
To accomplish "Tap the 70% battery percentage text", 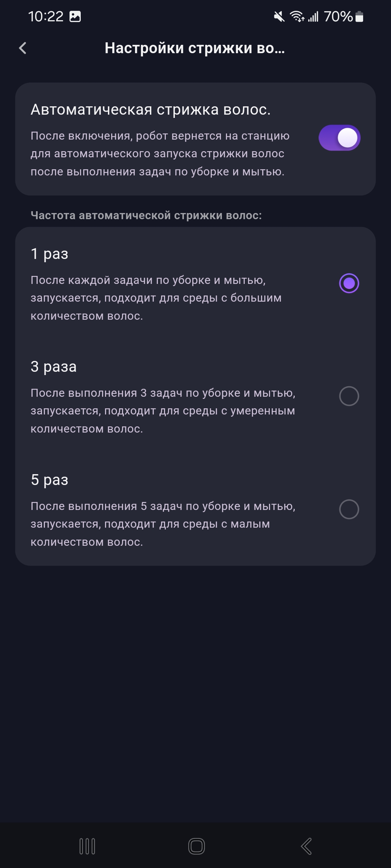I will [x=338, y=17].
